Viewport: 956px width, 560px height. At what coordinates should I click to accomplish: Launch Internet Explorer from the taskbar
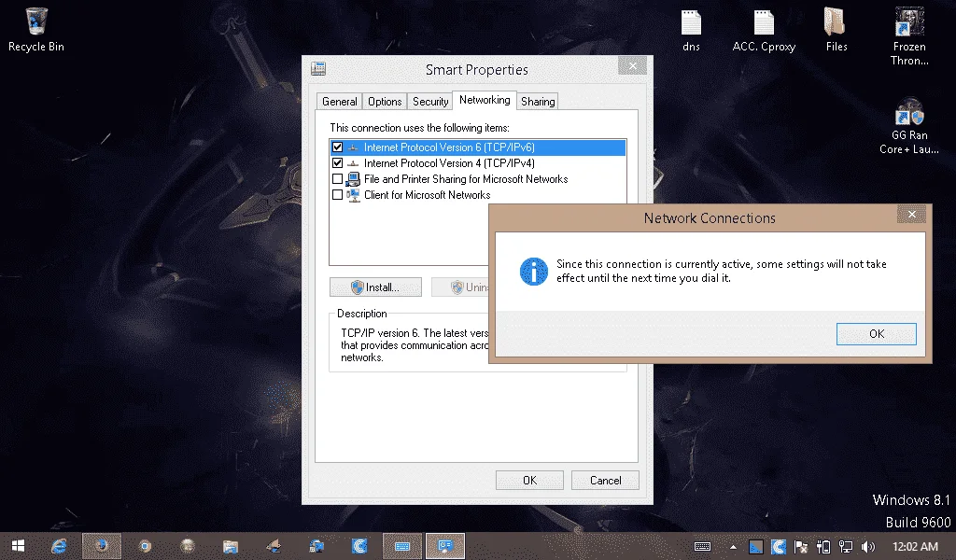[59, 546]
